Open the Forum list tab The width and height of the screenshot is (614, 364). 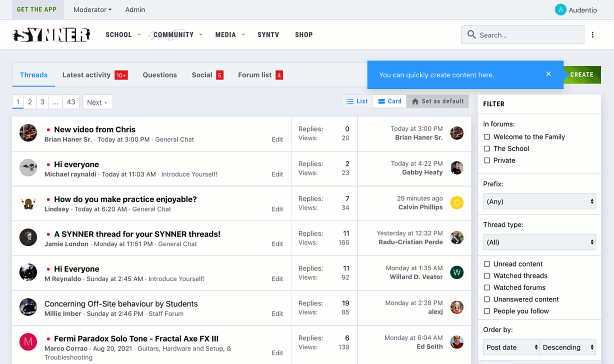(x=255, y=75)
